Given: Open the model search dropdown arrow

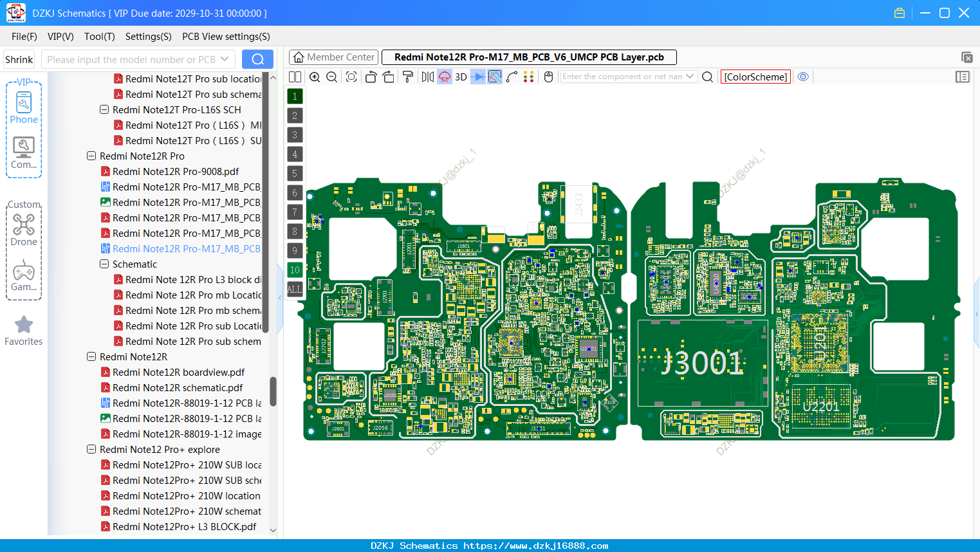Looking at the screenshot, I should coord(225,59).
